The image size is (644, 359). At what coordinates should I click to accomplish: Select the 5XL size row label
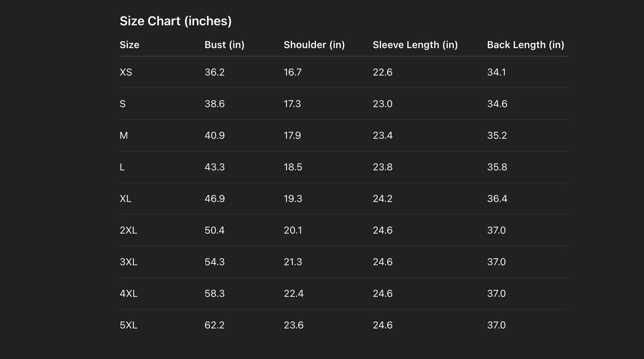128,325
